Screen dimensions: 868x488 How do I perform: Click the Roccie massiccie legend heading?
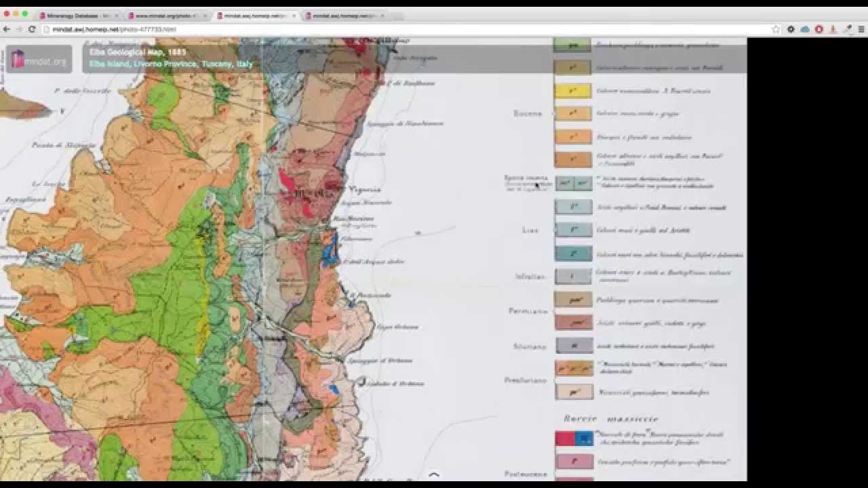[610, 419]
